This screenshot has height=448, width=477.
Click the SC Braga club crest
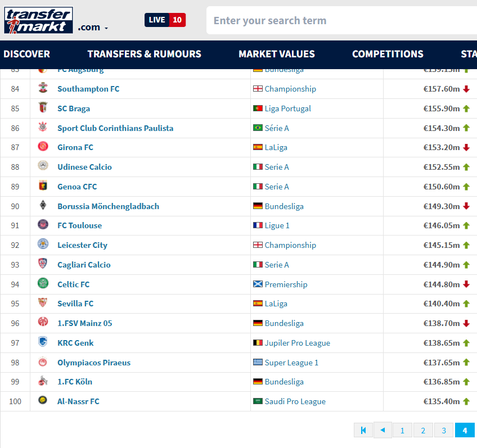(43, 108)
